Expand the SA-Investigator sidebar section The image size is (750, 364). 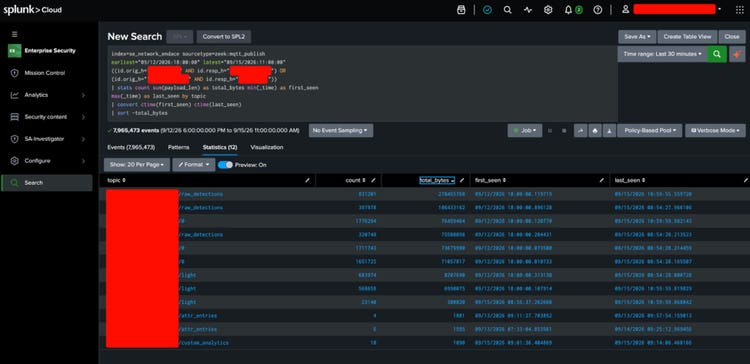[48, 139]
